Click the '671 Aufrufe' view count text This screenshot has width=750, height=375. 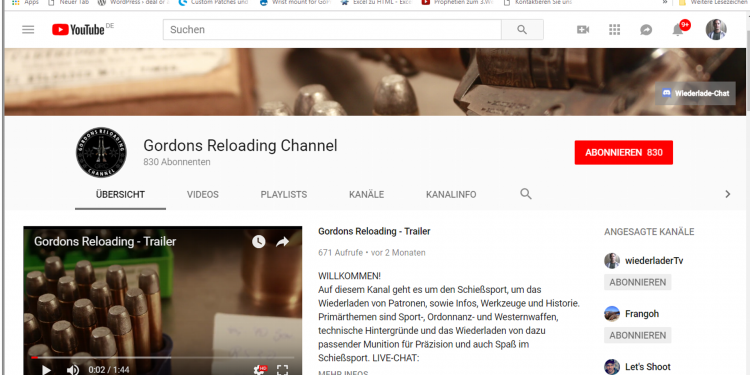click(340, 253)
